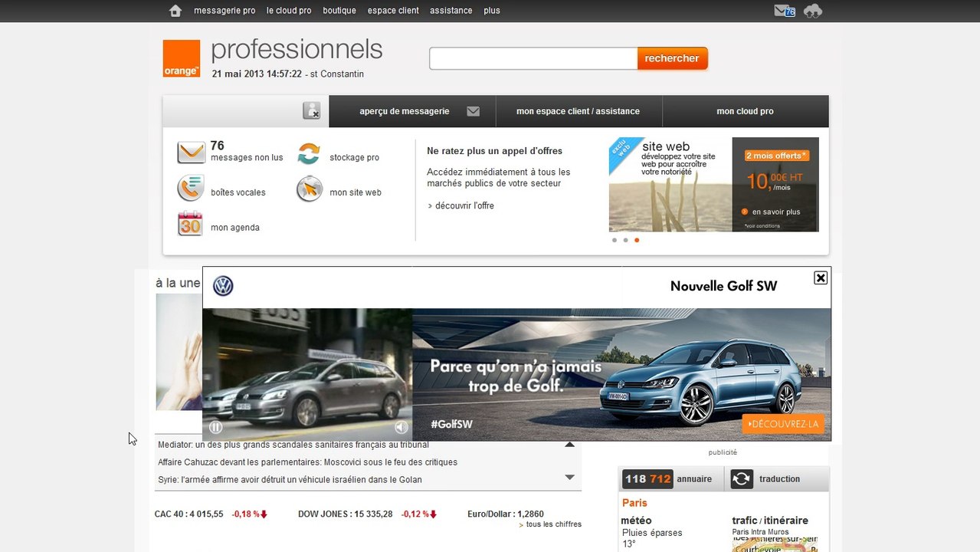
Task: Open the boîtes vocales link
Action: point(238,192)
